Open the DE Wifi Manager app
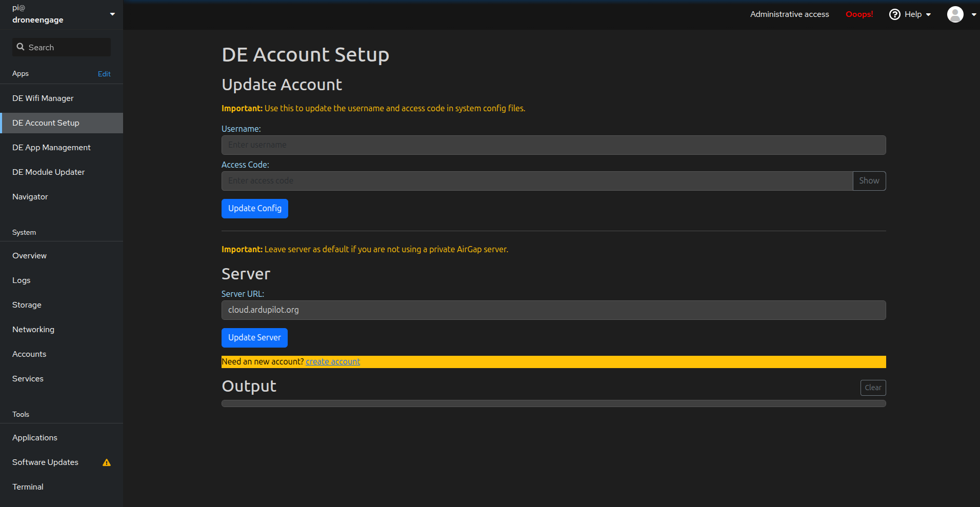Viewport: 980px width, 507px height. pos(43,98)
